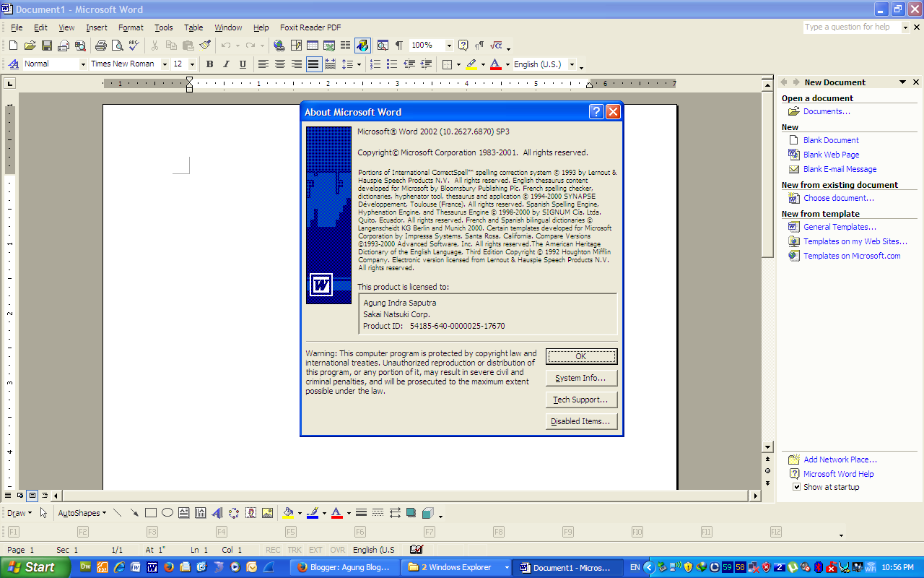The image size is (924, 578).
Task: Click the Save diskette icon
Action: tap(46, 46)
